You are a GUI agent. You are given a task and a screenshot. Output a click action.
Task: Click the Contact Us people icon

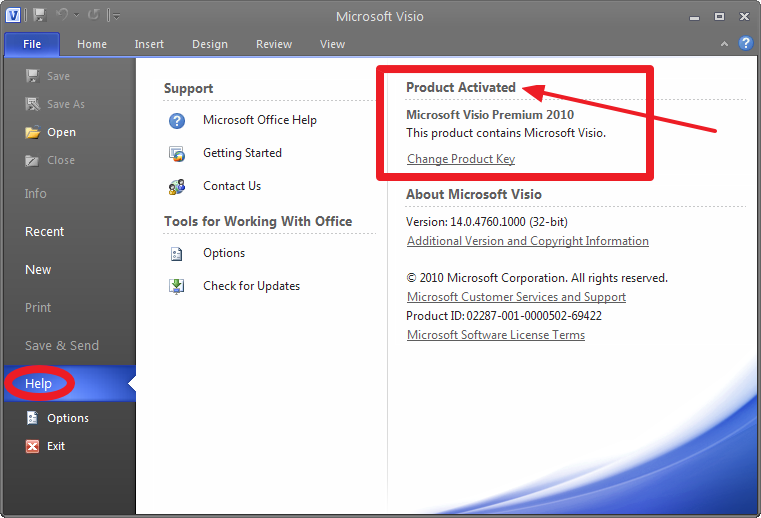click(177, 186)
